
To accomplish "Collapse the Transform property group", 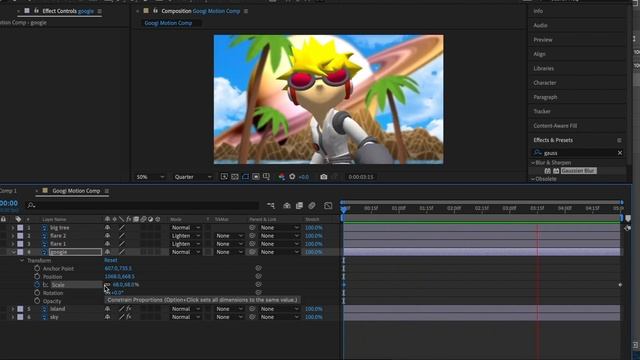I will (x=22, y=260).
